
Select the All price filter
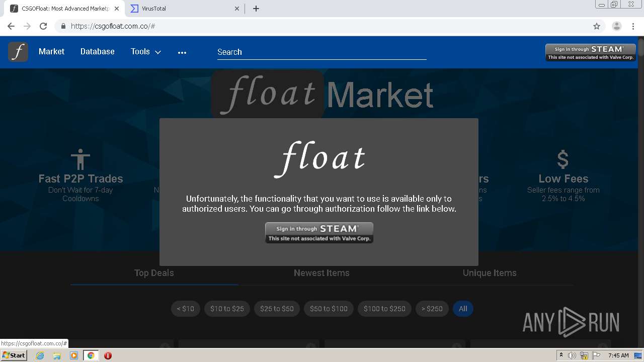click(463, 309)
